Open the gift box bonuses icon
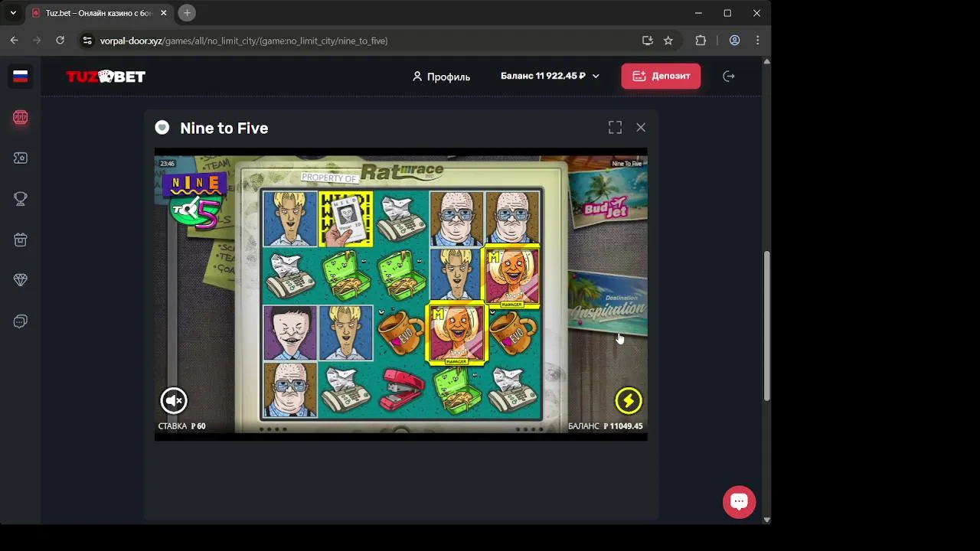Image resolution: width=980 pixels, height=551 pixels. coord(21,240)
